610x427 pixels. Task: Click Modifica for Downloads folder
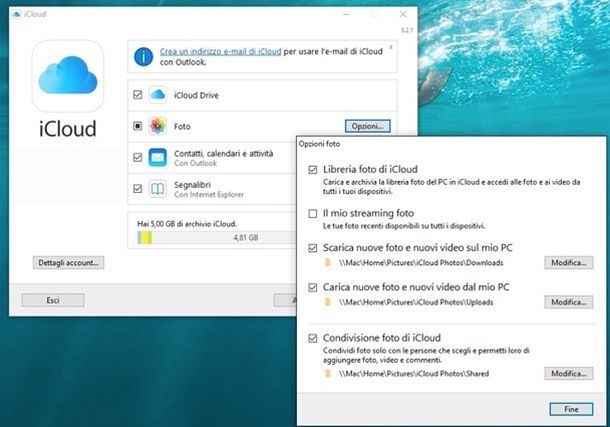point(569,263)
